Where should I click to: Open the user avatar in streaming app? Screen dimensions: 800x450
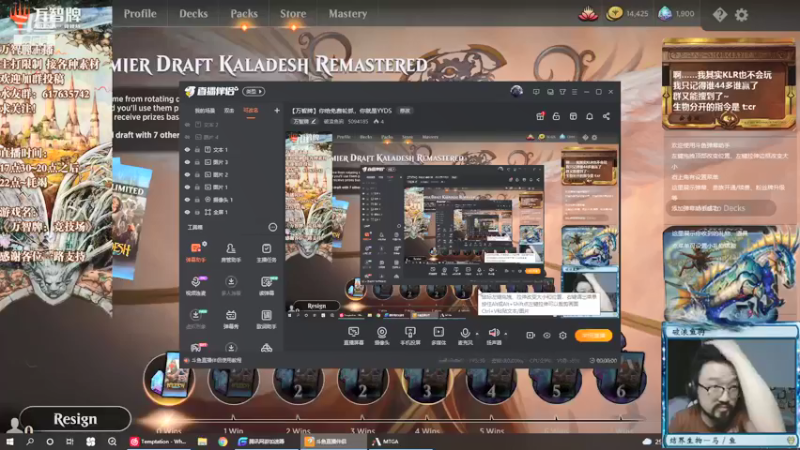[x=516, y=91]
